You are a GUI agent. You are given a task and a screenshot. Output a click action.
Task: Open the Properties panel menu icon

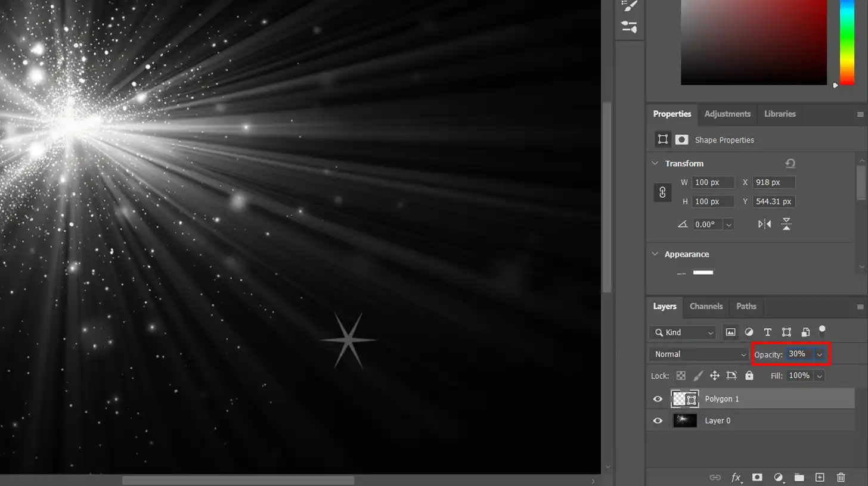(x=860, y=114)
